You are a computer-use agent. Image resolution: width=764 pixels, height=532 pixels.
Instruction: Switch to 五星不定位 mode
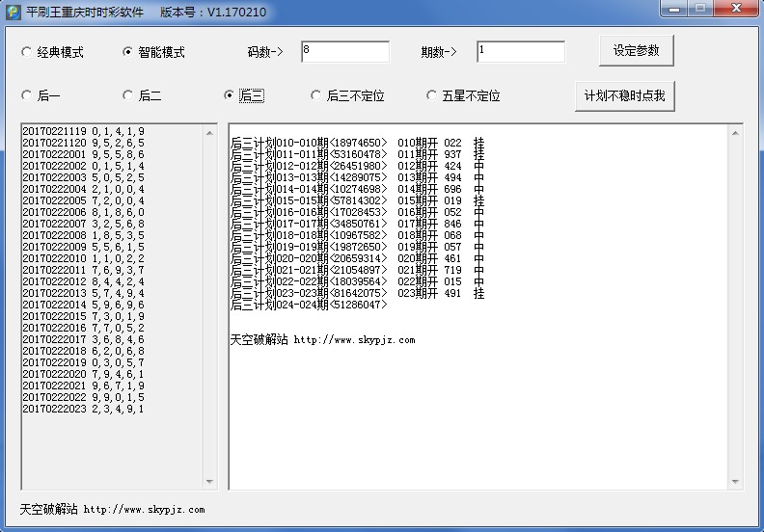click(431, 95)
